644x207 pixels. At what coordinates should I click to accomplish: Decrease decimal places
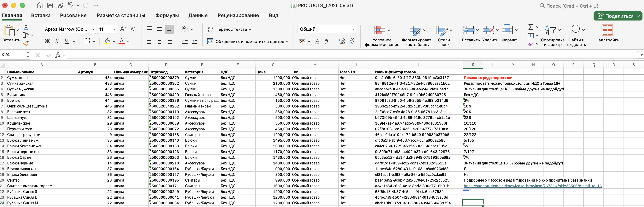click(x=352, y=42)
